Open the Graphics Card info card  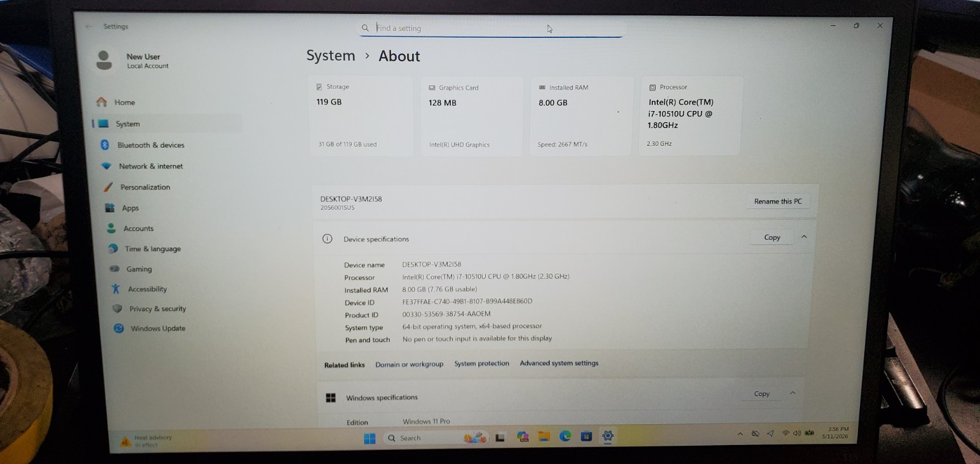pos(472,116)
